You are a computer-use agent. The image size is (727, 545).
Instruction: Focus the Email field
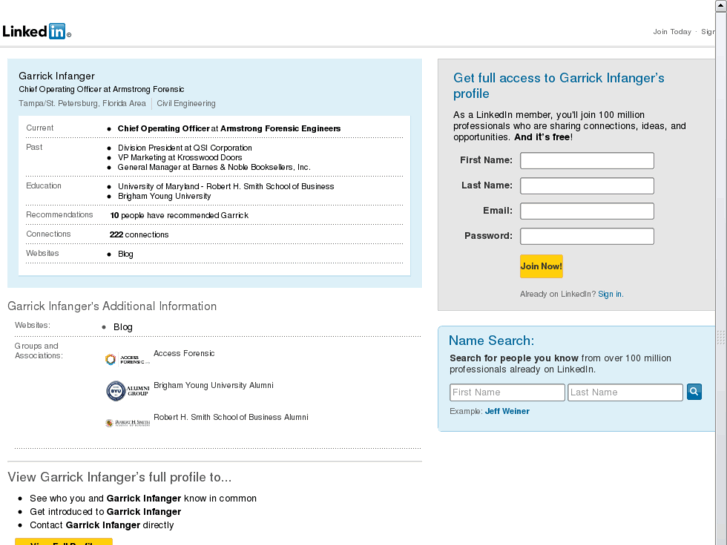coord(587,211)
